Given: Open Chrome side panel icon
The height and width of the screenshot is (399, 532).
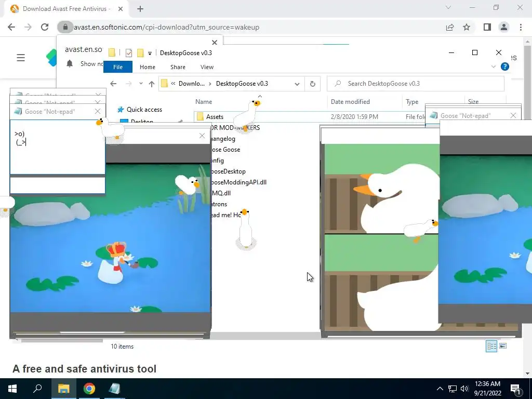Looking at the screenshot, I should tap(487, 27).
